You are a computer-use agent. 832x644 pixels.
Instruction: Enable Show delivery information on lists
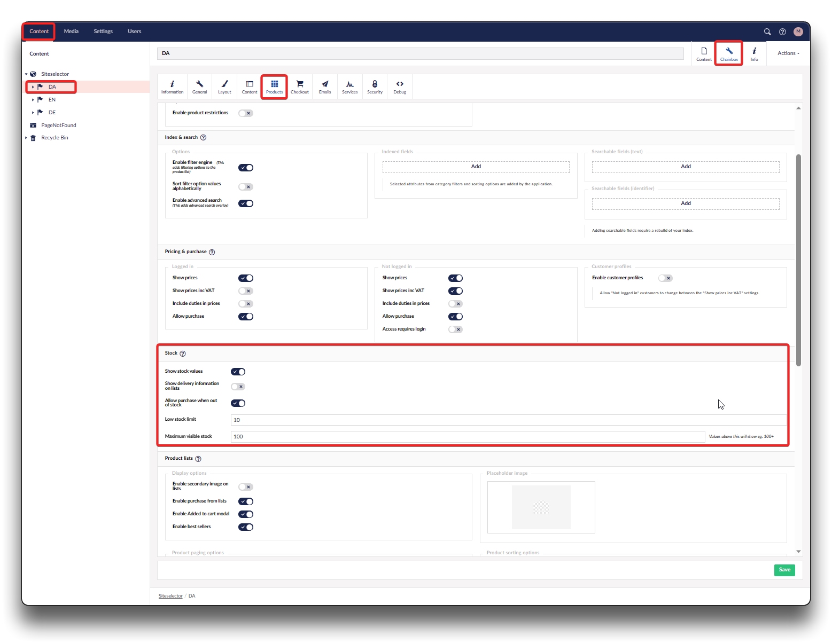[238, 387]
